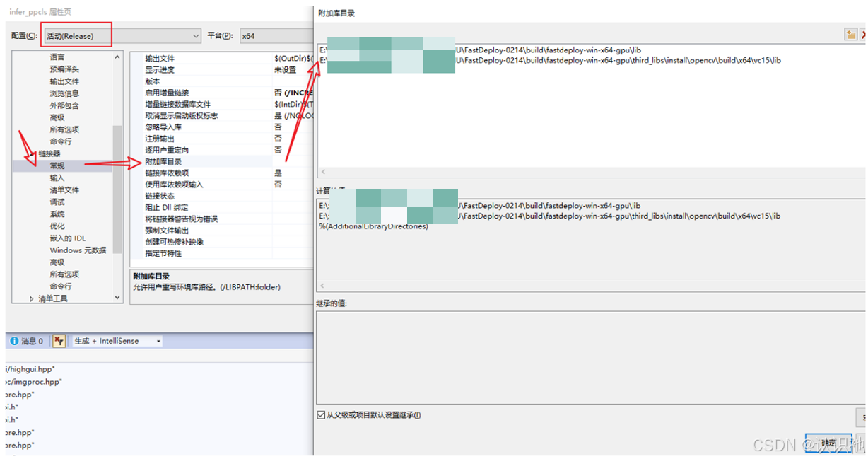Screen dimensions: 868x459
Task: Click the fastdeploy-win-x64-gpu\lib path in the edit box
Action: [x=479, y=50]
